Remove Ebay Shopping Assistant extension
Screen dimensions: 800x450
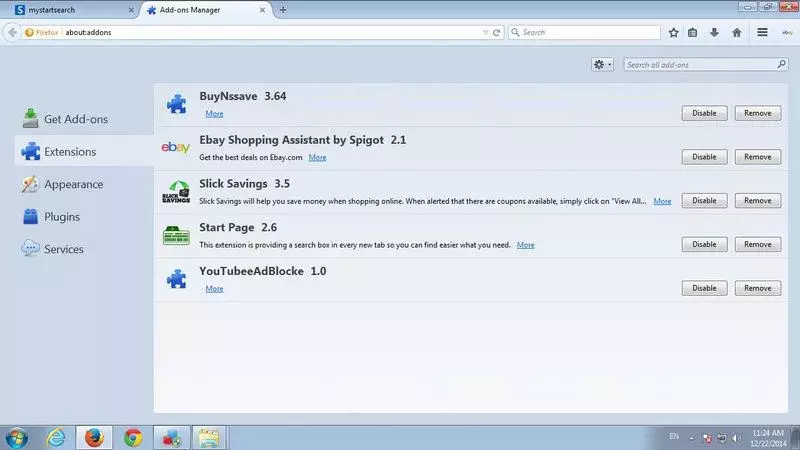(x=758, y=157)
